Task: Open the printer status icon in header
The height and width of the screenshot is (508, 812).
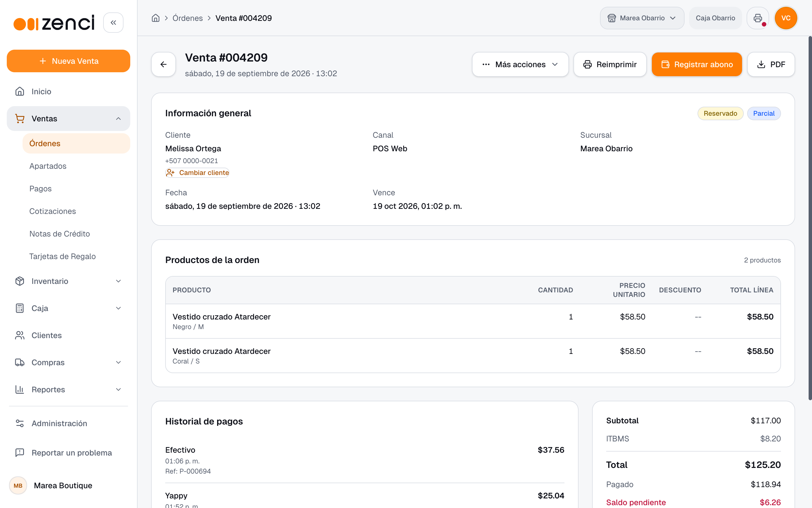Action: [758, 18]
